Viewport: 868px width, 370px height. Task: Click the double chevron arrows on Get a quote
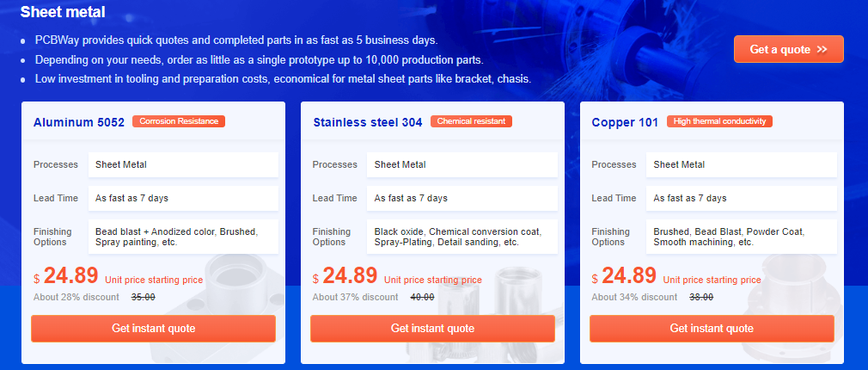(x=822, y=50)
